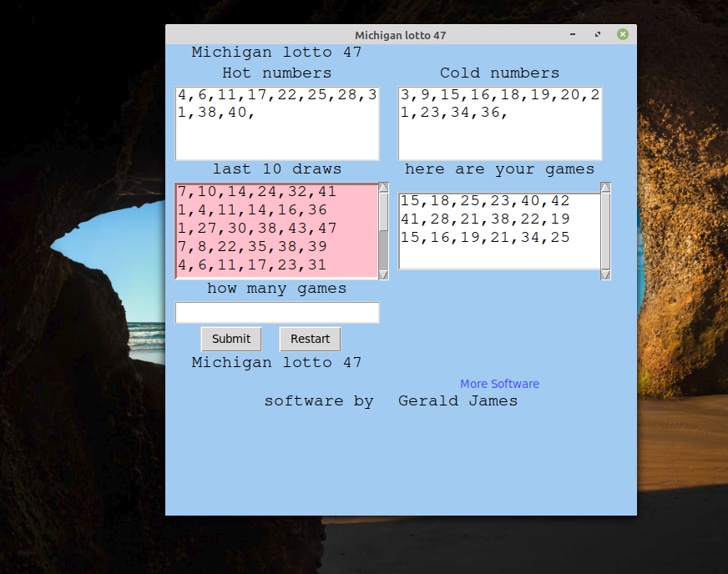Focus the how many games input field

[277, 312]
